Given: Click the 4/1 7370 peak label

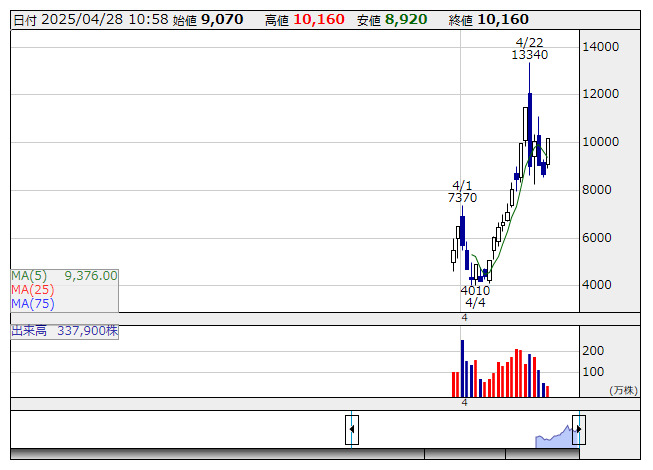Looking at the screenshot, I should pyautogui.click(x=462, y=191).
